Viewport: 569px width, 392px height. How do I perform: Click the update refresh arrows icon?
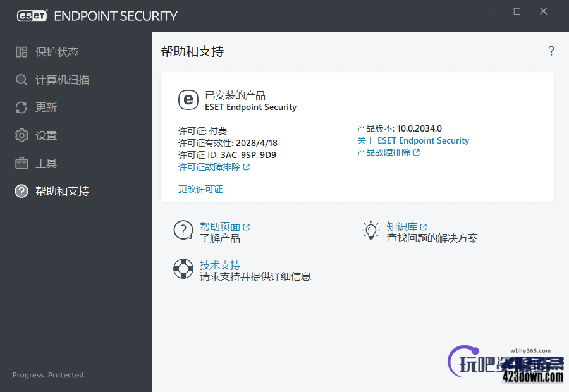[x=21, y=107]
